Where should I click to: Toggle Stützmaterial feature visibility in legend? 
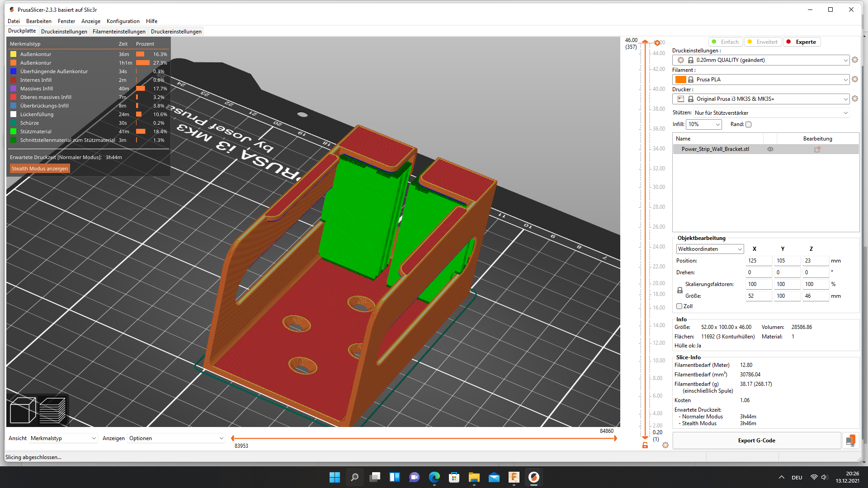pos(36,131)
